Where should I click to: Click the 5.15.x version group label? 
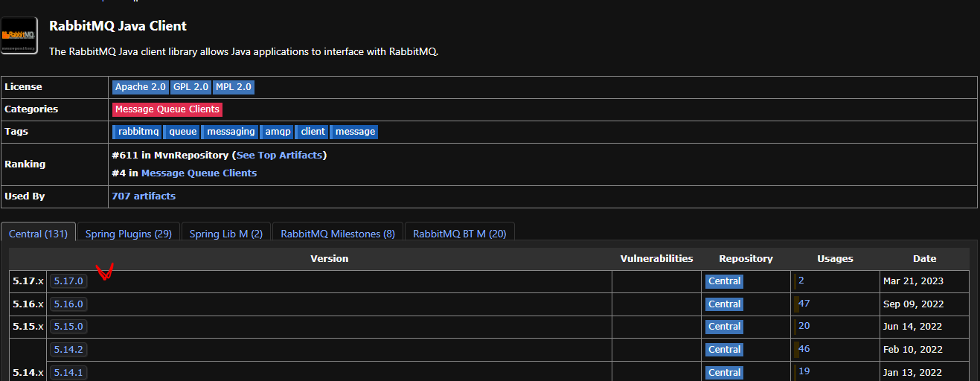pos(28,327)
